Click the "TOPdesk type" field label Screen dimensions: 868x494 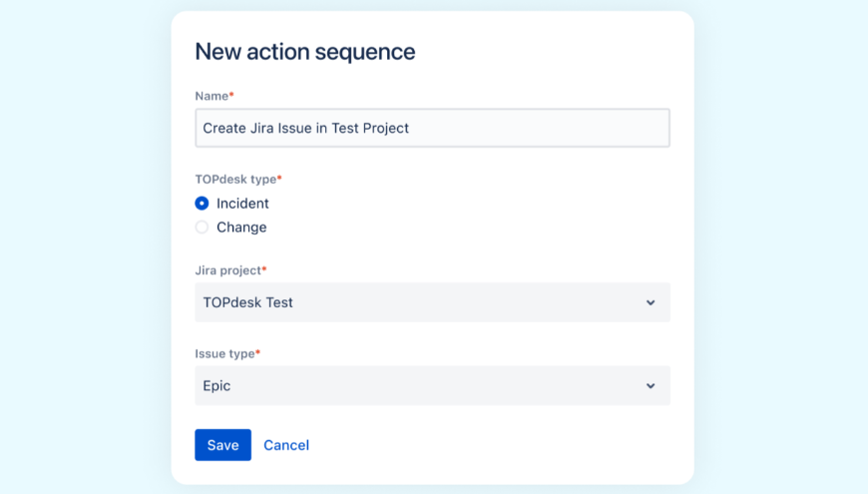pyautogui.click(x=235, y=180)
